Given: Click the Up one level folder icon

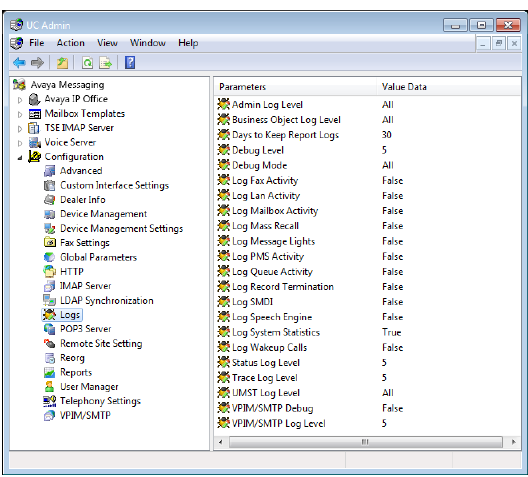Looking at the screenshot, I should [62, 63].
